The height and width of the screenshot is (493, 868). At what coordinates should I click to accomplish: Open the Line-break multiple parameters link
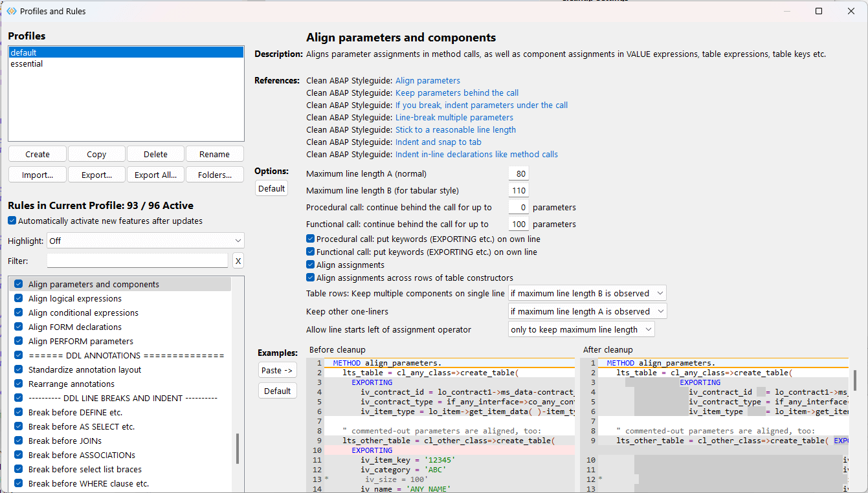pos(454,118)
